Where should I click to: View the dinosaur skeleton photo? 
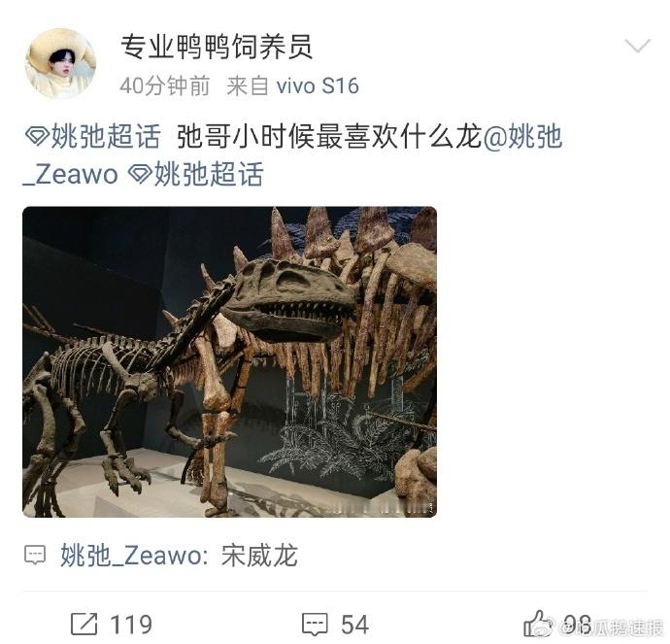(x=229, y=362)
